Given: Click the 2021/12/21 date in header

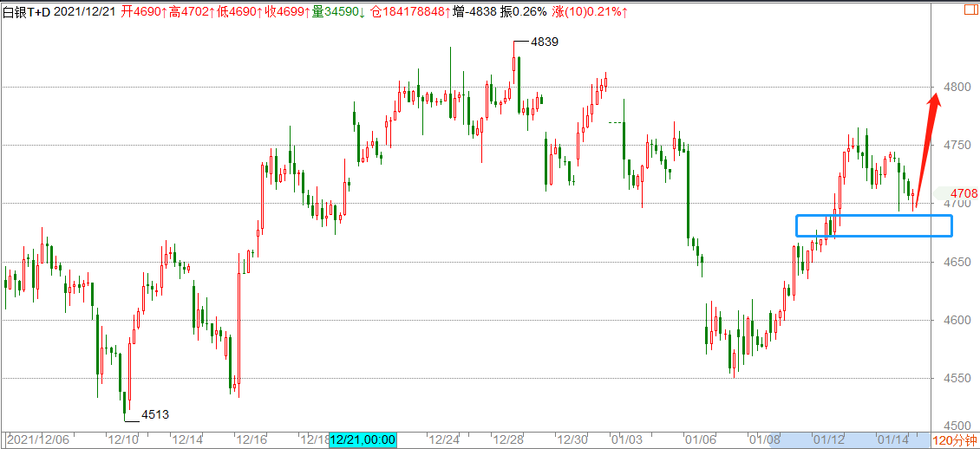Looking at the screenshot, I should coord(84,11).
